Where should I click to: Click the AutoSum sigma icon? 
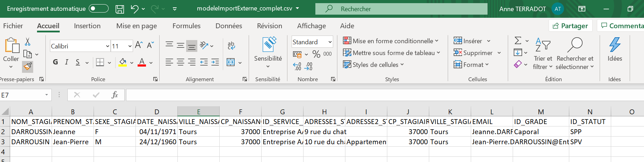[518, 41]
